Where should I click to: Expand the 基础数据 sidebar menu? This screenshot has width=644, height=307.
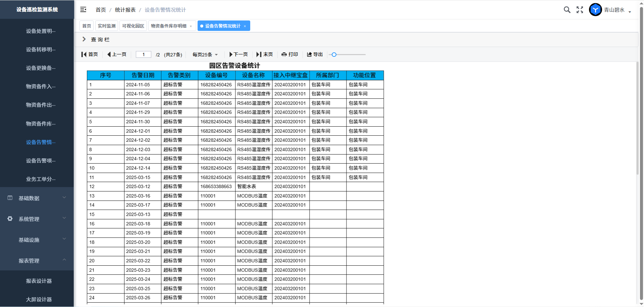[37, 198]
